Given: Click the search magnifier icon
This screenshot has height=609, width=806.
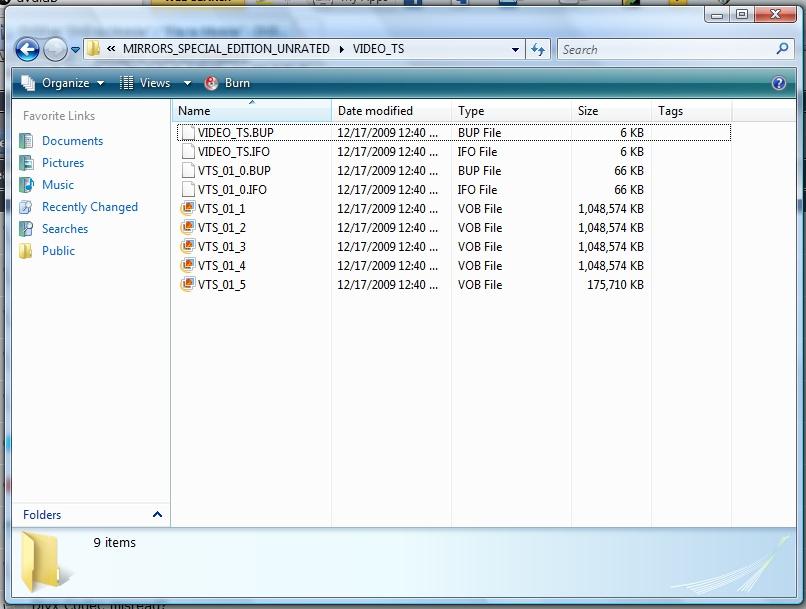Looking at the screenshot, I should click(x=782, y=49).
